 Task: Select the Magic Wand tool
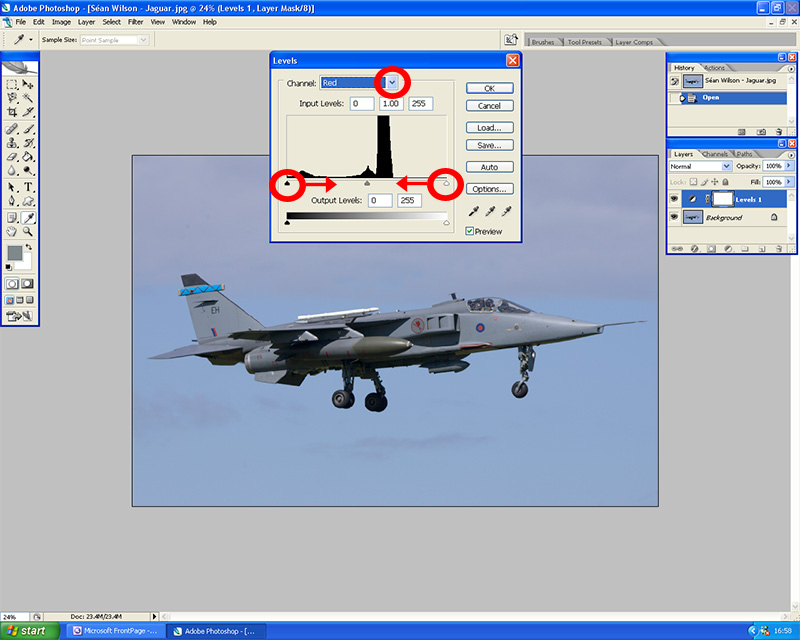coord(28,97)
